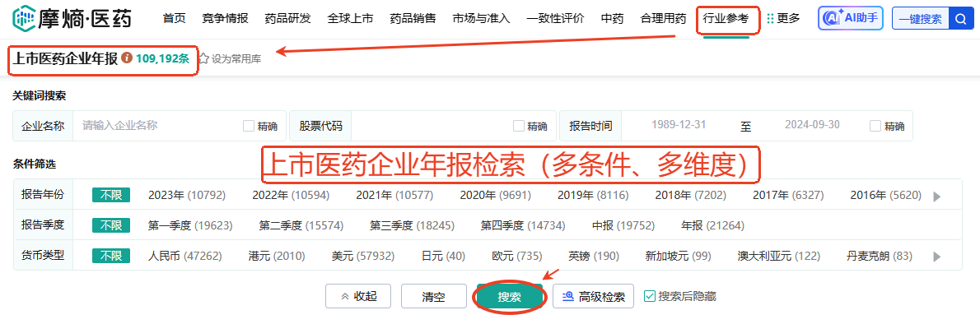Viewport: 980px width, 324px height.
Task: Open the 全球上市 menu
Action: [x=351, y=19]
